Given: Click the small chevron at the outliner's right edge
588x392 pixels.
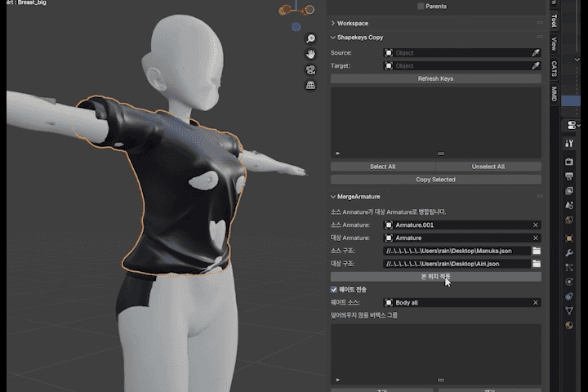Looking at the screenshot, I should coord(577,60).
